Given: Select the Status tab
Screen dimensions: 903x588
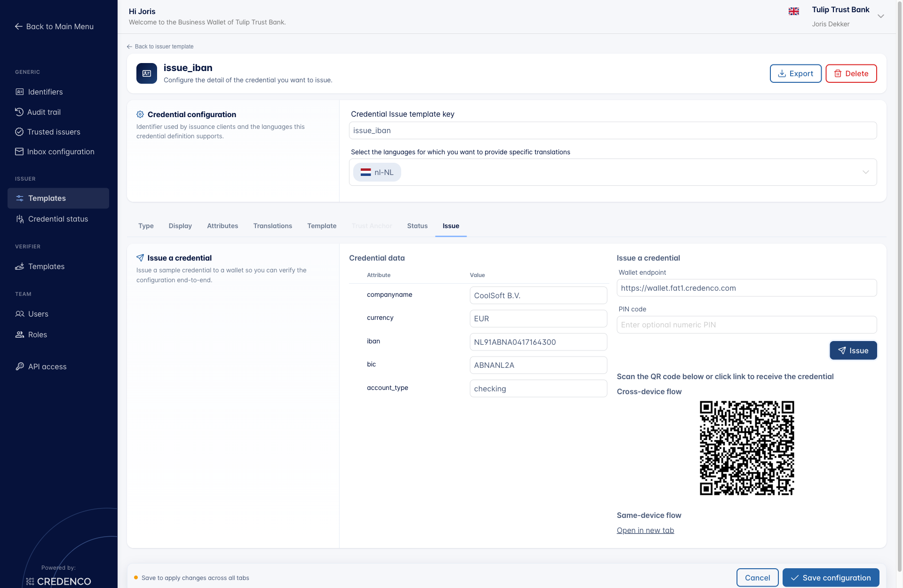Looking at the screenshot, I should 417,226.
